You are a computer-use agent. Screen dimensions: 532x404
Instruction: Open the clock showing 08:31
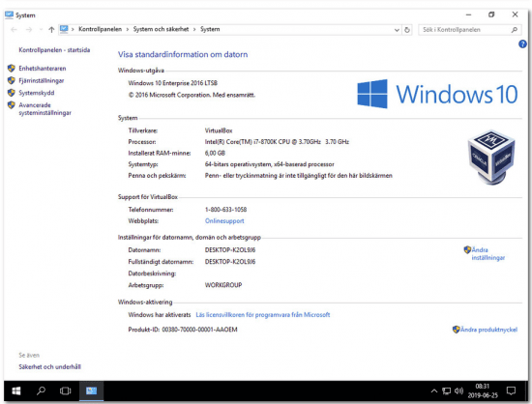[483, 390]
